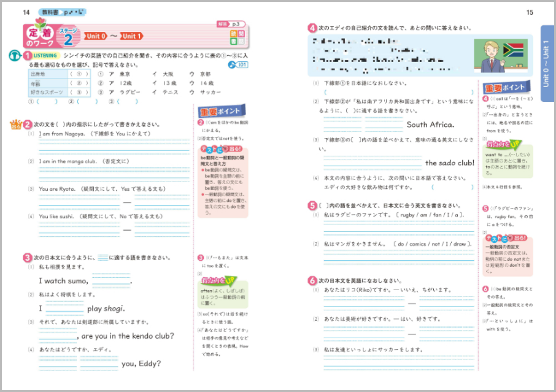556x392 pixels.
Task: Click the 年齢 table cell
Action: pyautogui.click(x=48, y=83)
